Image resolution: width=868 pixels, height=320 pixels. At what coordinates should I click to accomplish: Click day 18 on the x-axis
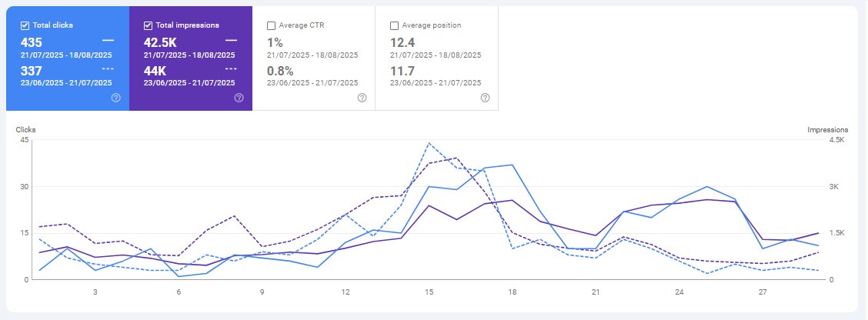pos(512,292)
